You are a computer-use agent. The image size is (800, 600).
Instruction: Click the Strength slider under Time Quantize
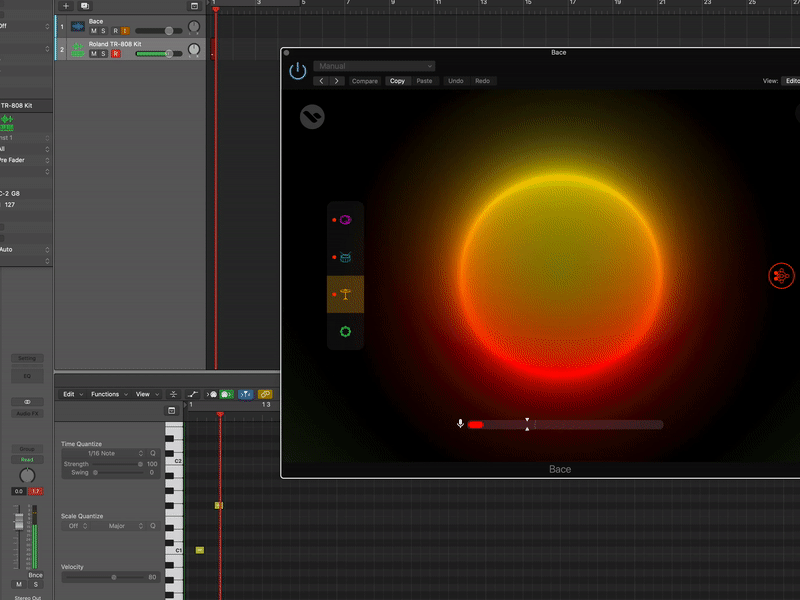(118, 464)
